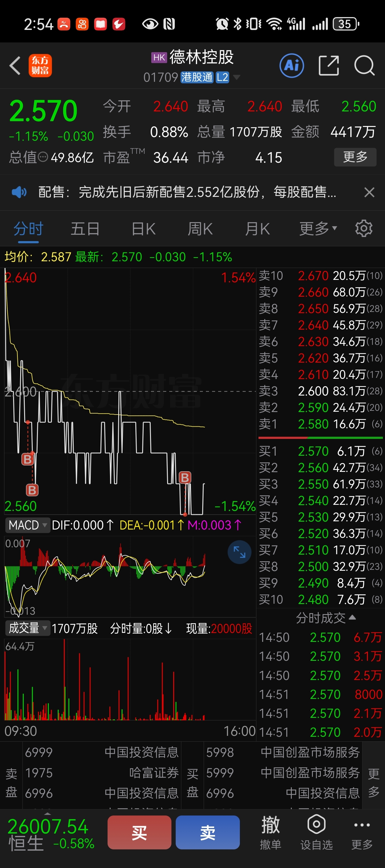Select 买10 row at 2.480
The height and width of the screenshot is (868, 385).
[x=321, y=599]
